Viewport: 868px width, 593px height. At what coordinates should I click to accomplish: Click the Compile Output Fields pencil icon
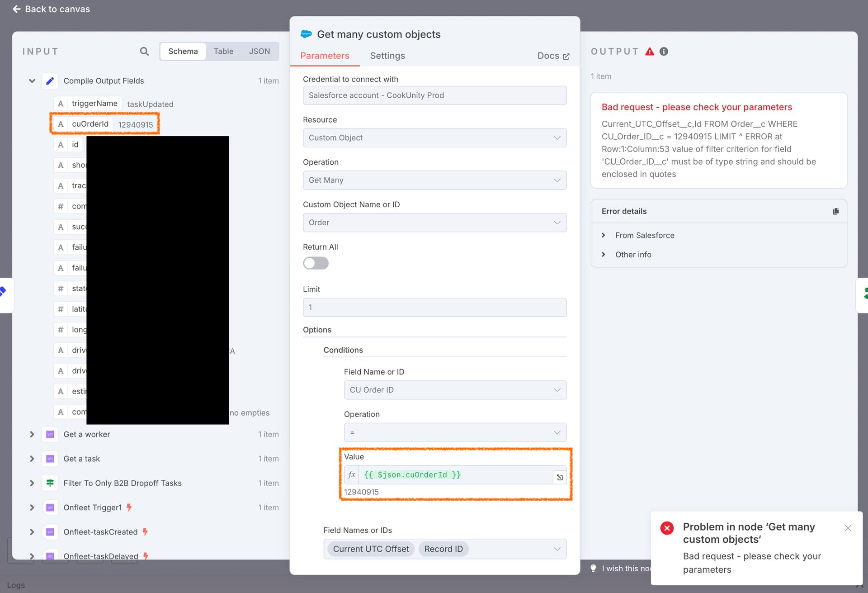pyautogui.click(x=50, y=81)
